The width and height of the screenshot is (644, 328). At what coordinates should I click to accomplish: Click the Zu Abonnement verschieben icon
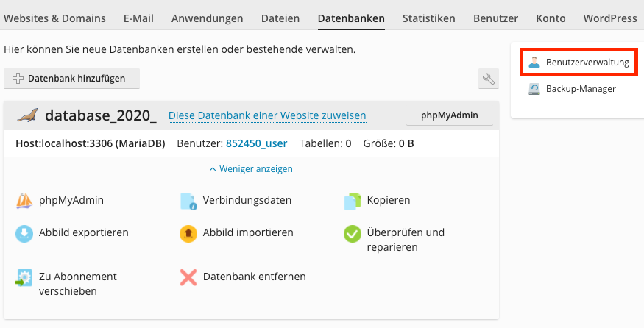coord(24,278)
